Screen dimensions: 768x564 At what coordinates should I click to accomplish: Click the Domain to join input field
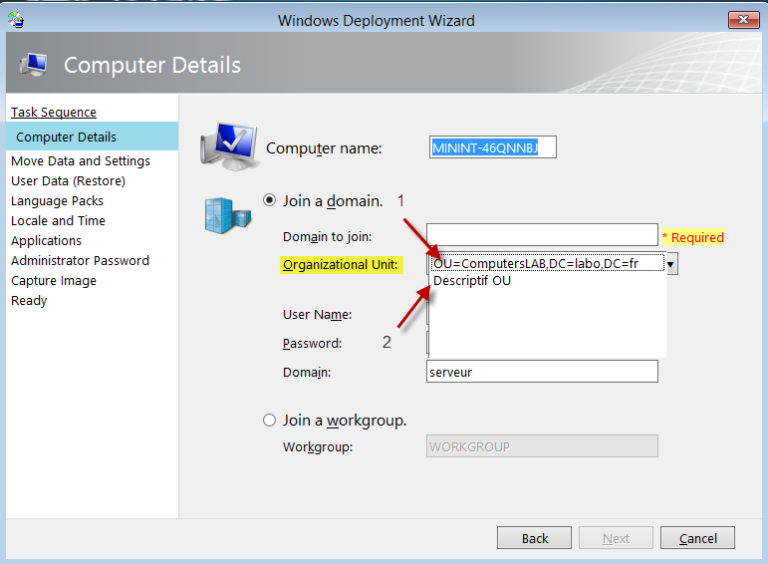coord(541,235)
